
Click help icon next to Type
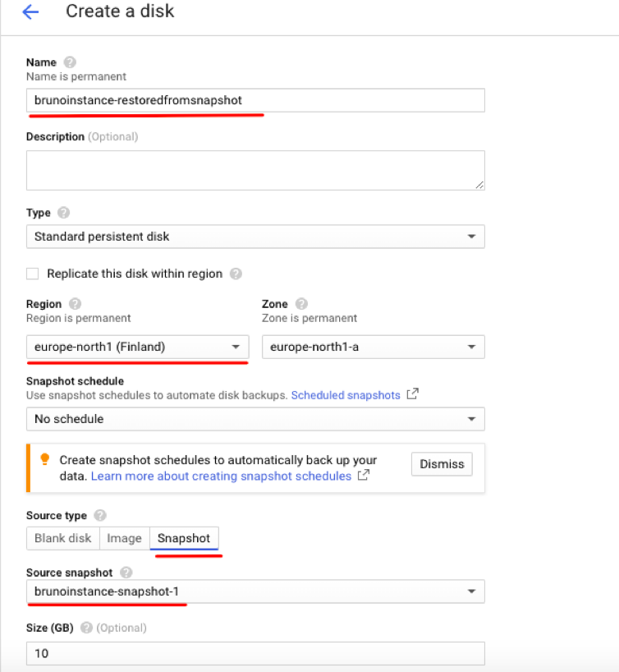point(64,213)
